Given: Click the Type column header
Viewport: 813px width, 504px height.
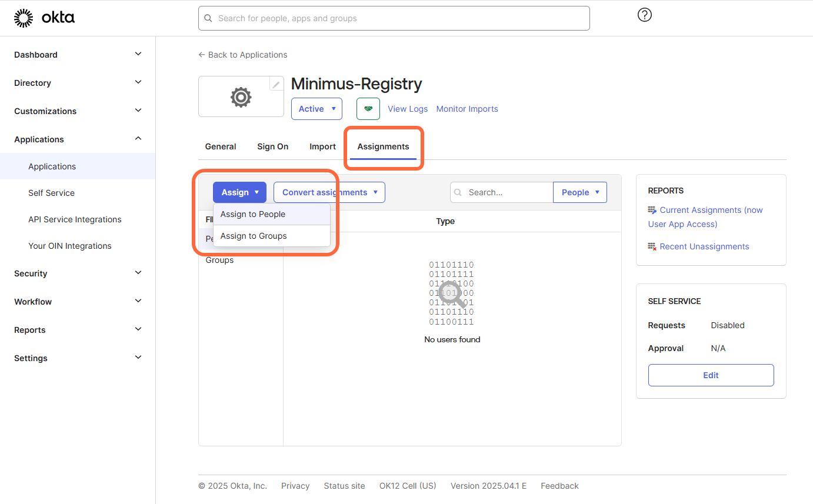Looking at the screenshot, I should [x=445, y=221].
